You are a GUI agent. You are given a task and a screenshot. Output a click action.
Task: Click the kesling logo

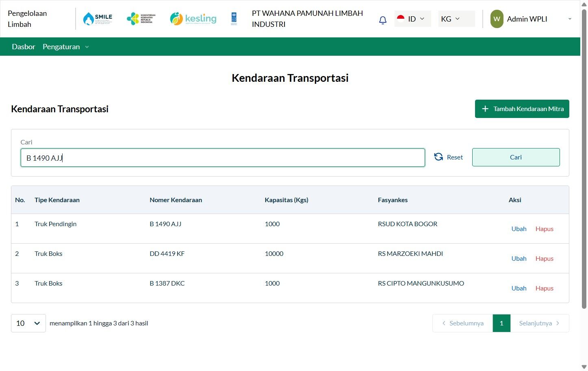193,19
